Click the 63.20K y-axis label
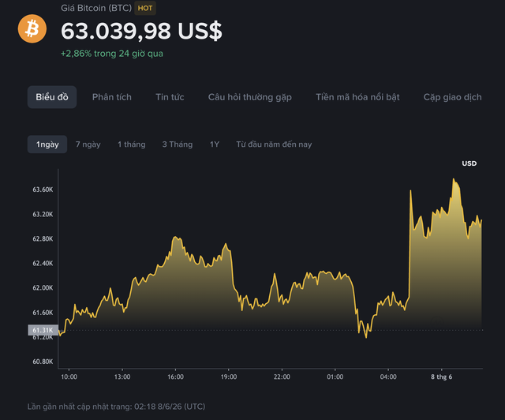505x420 pixels. tap(43, 215)
